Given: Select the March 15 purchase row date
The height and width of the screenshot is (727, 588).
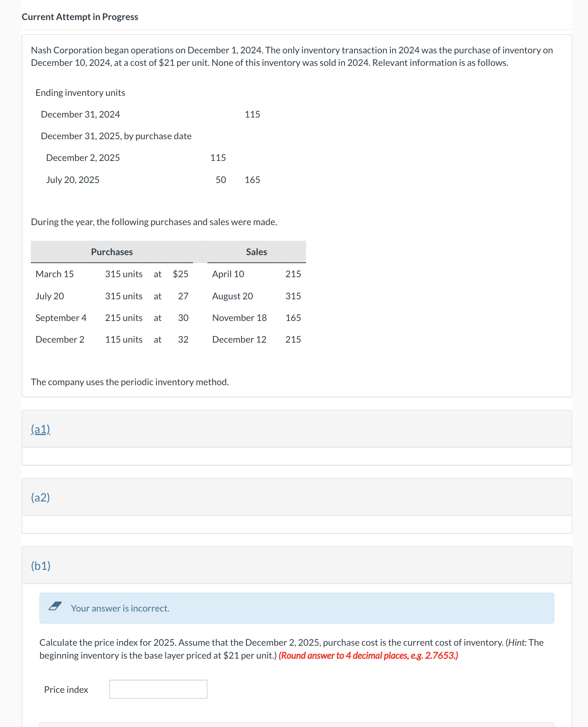Looking at the screenshot, I should click(55, 274).
